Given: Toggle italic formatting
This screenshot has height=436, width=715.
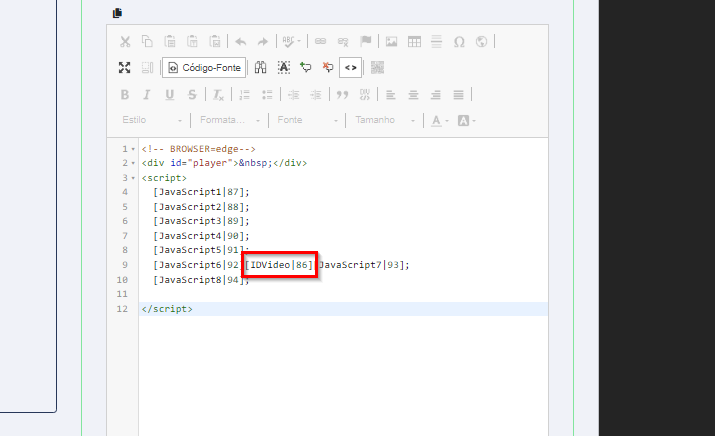Looking at the screenshot, I should [x=147, y=94].
